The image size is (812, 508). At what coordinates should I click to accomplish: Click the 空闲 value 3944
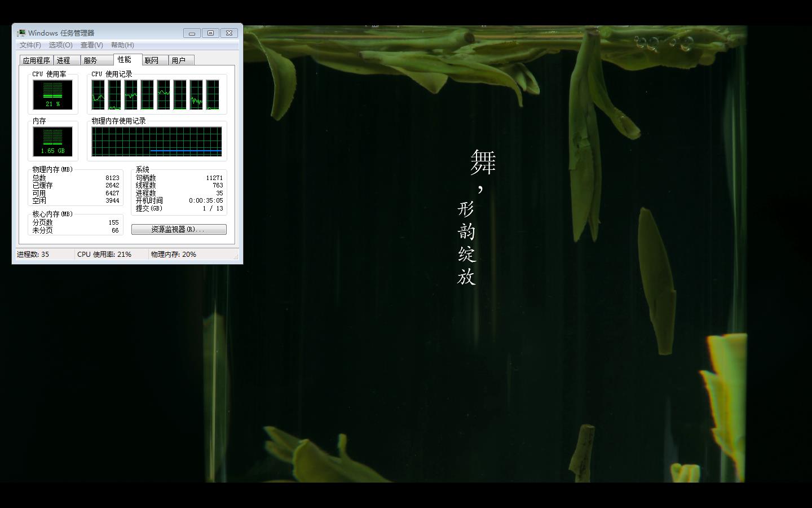pyautogui.click(x=112, y=200)
